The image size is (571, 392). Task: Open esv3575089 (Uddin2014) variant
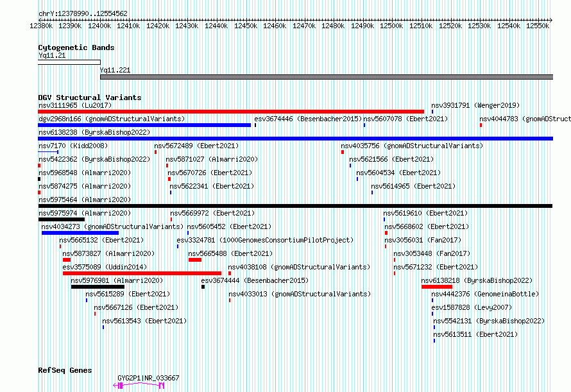pyautogui.click(x=105, y=267)
